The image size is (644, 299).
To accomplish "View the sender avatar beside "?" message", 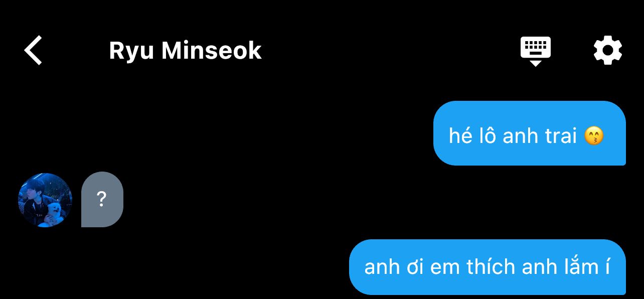I will click(45, 200).
